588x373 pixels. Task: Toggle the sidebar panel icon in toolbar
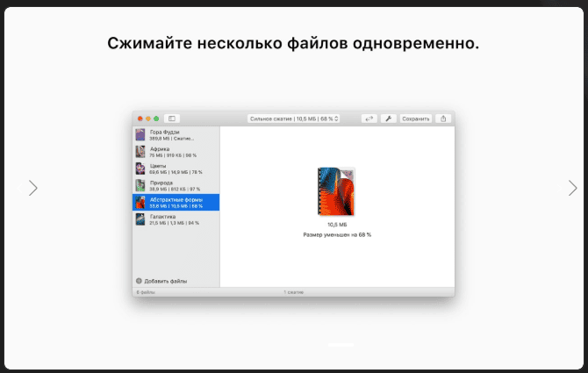[x=172, y=118]
